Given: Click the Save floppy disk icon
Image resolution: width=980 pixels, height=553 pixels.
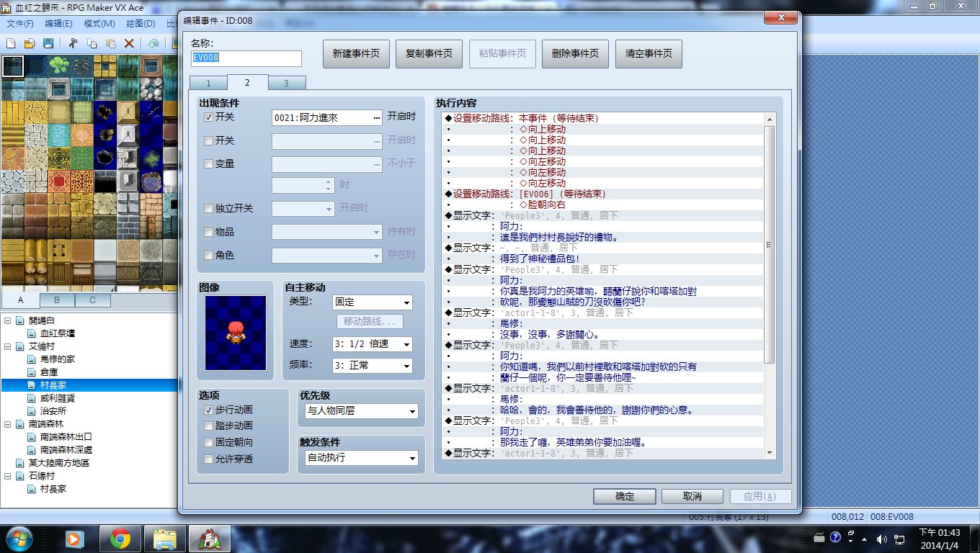Looking at the screenshot, I should coord(47,43).
